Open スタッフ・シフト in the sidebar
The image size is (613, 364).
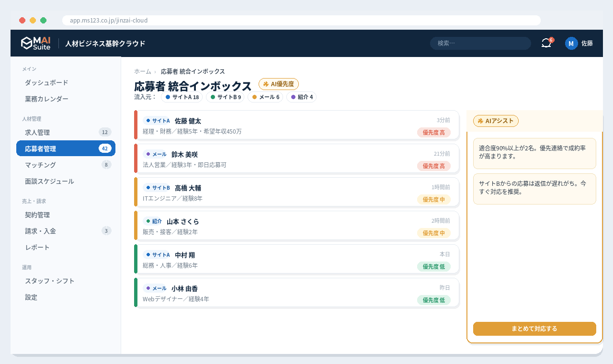coord(66,281)
